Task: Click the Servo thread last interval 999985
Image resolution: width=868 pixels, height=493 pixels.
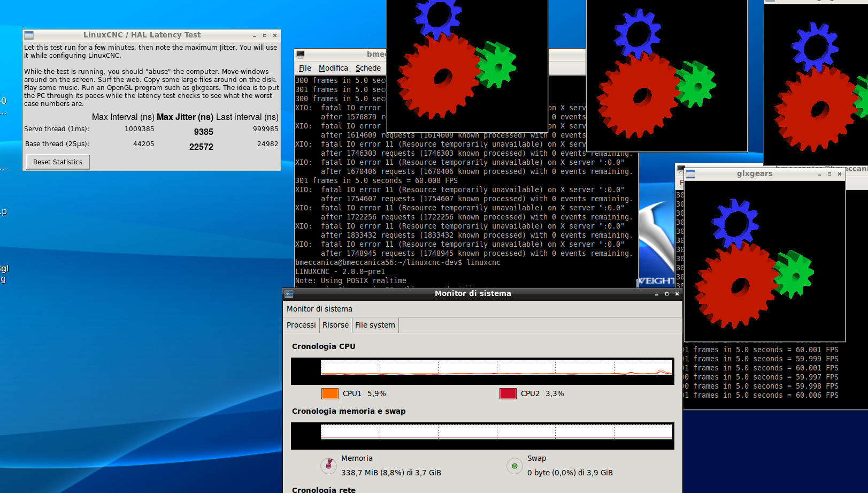Action: pyautogui.click(x=265, y=129)
